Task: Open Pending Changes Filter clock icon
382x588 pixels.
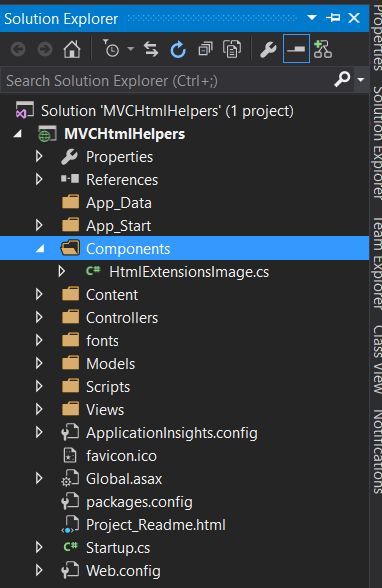Action: (111, 49)
